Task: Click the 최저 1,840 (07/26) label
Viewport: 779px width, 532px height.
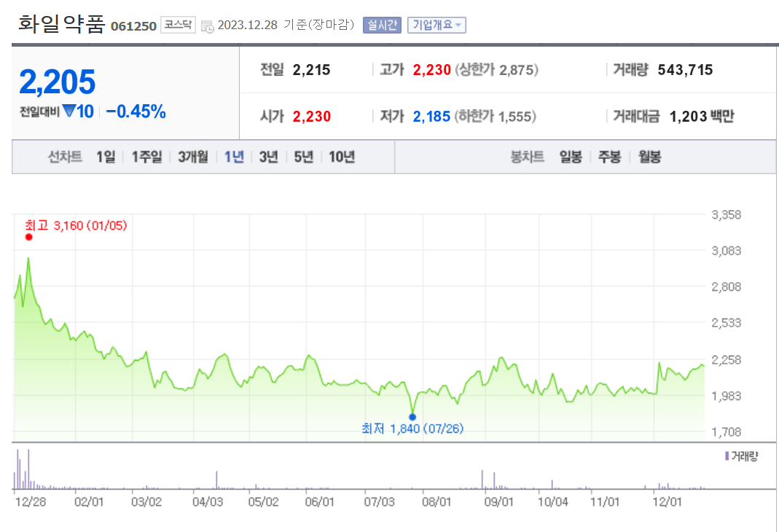Action: 412,429
